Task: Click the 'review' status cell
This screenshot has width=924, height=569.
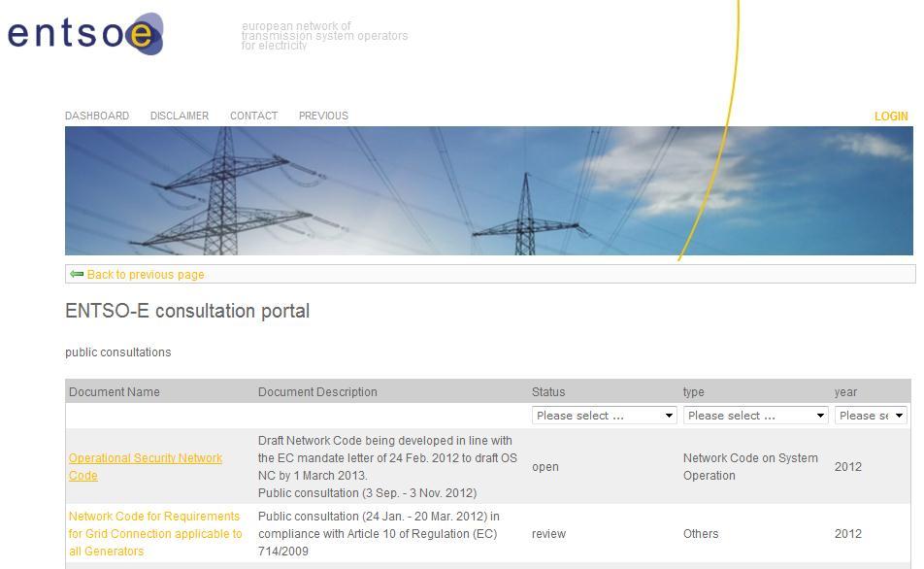Action: [x=548, y=534]
